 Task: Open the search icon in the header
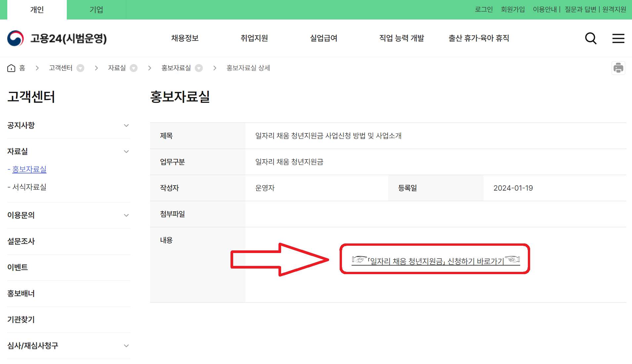(x=591, y=38)
